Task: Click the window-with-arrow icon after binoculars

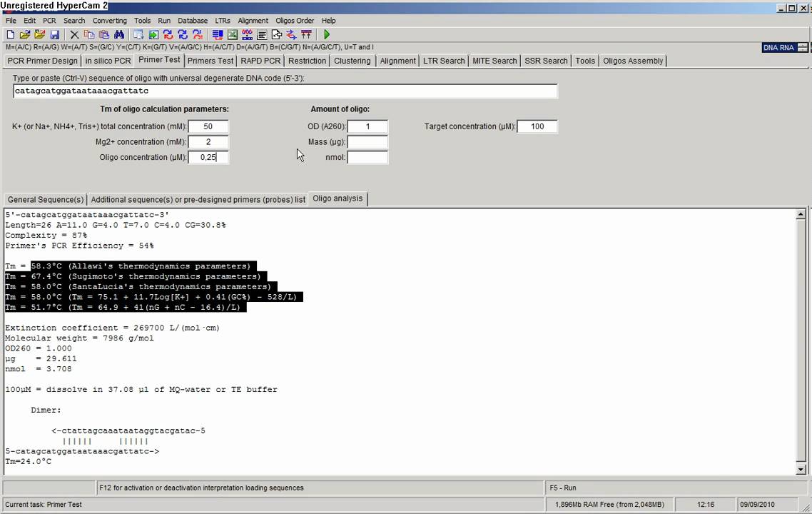Action: (x=138, y=35)
